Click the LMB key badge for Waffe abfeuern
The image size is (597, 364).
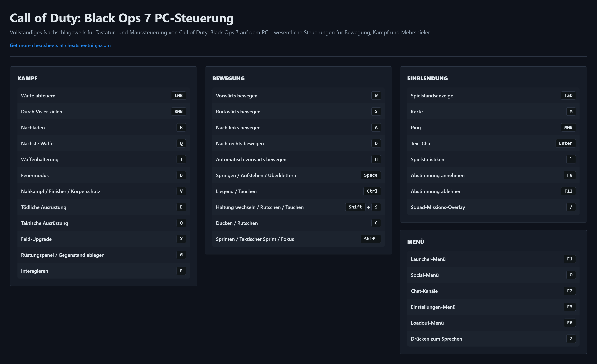pos(178,95)
